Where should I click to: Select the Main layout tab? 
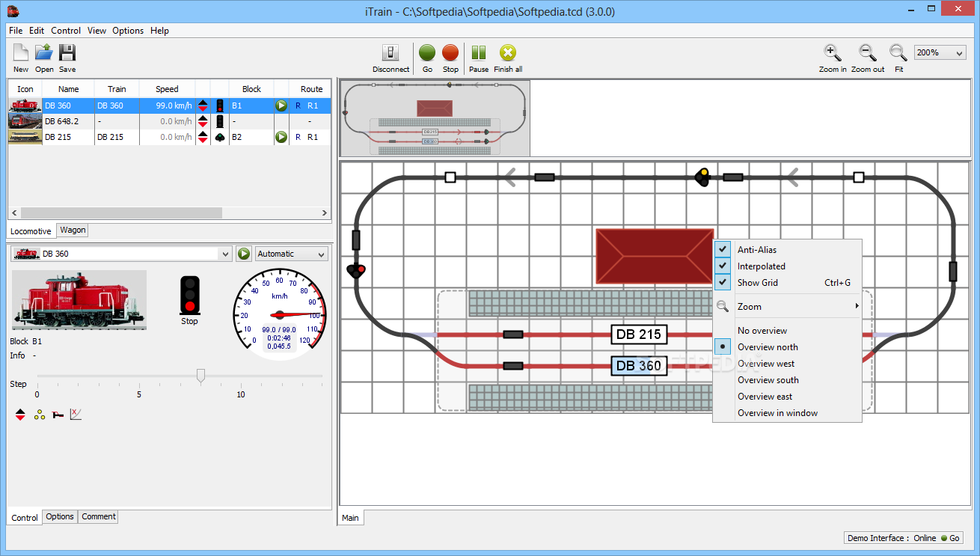pyautogui.click(x=350, y=517)
